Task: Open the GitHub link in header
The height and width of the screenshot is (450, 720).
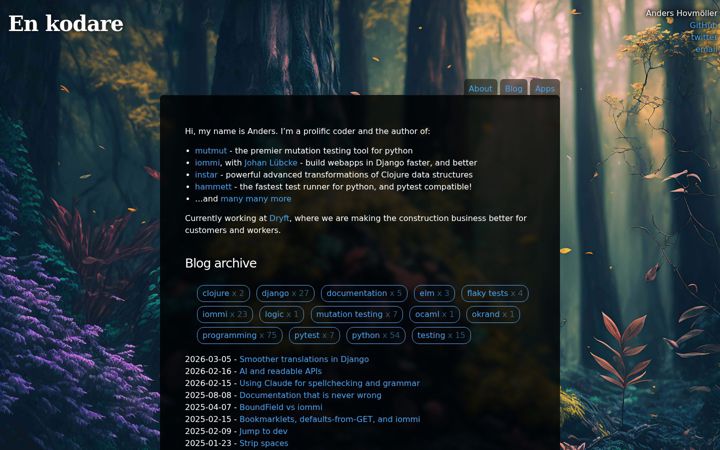Action: tap(703, 25)
